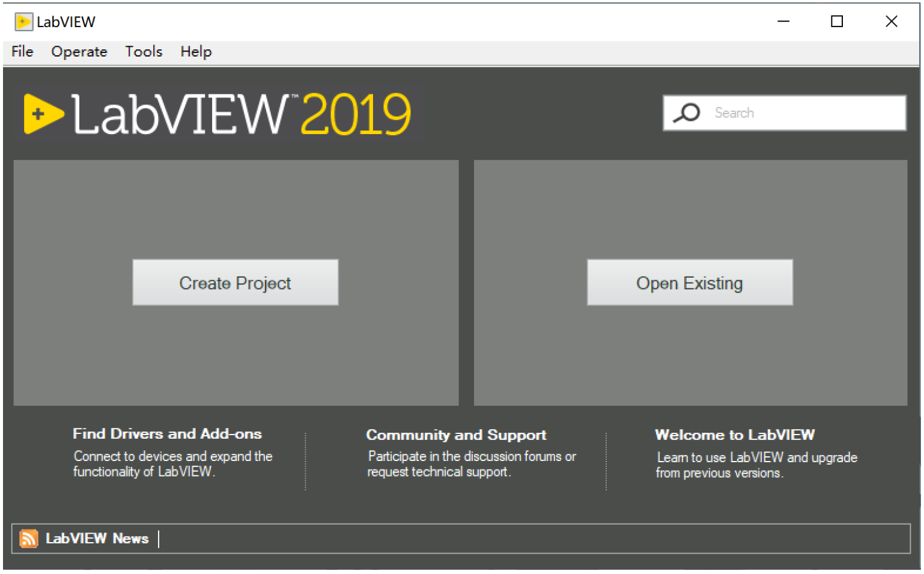
Task: Open the File menu
Action: point(21,52)
